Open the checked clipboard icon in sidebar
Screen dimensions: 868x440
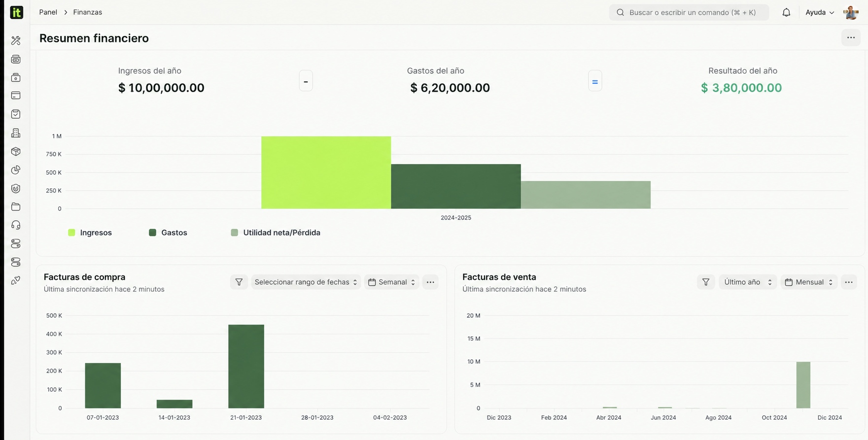click(x=16, y=114)
